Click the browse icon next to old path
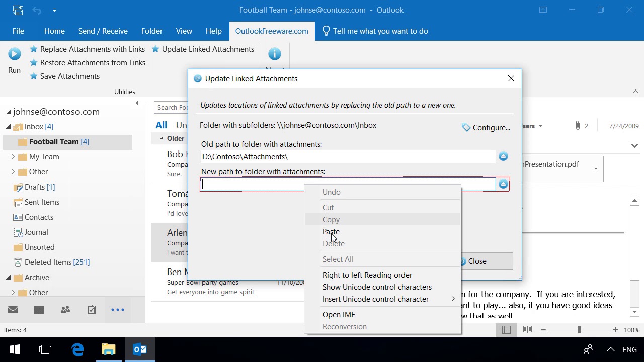 pyautogui.click(x=503, y=157)
